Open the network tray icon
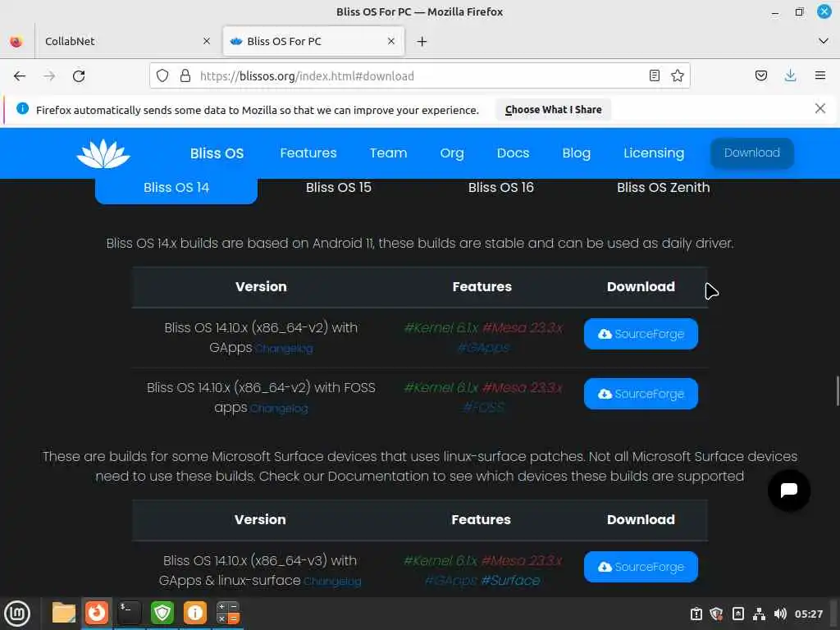 pyautogui.click(x=759, y=614)
